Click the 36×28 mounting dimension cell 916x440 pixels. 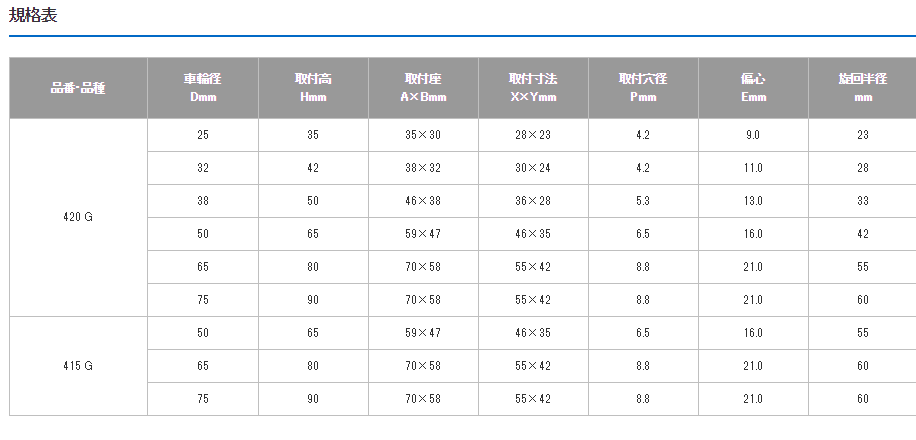pyautogui.click(x=532, y=201)
